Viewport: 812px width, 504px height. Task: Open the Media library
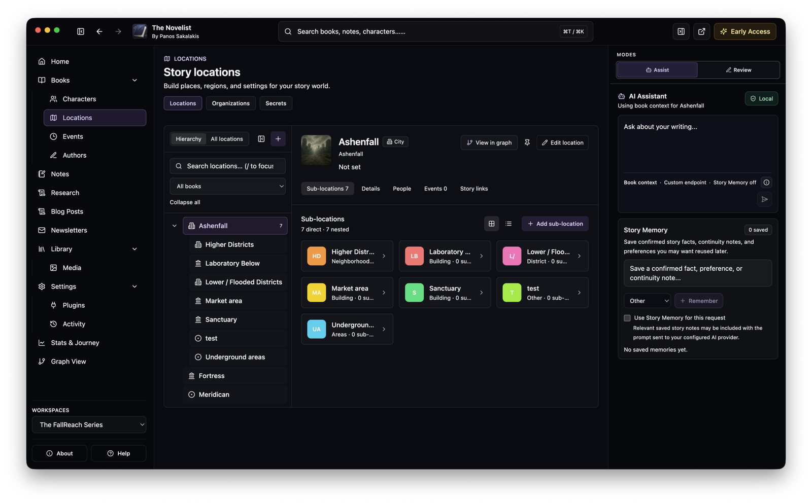click(x=95, y=268)
